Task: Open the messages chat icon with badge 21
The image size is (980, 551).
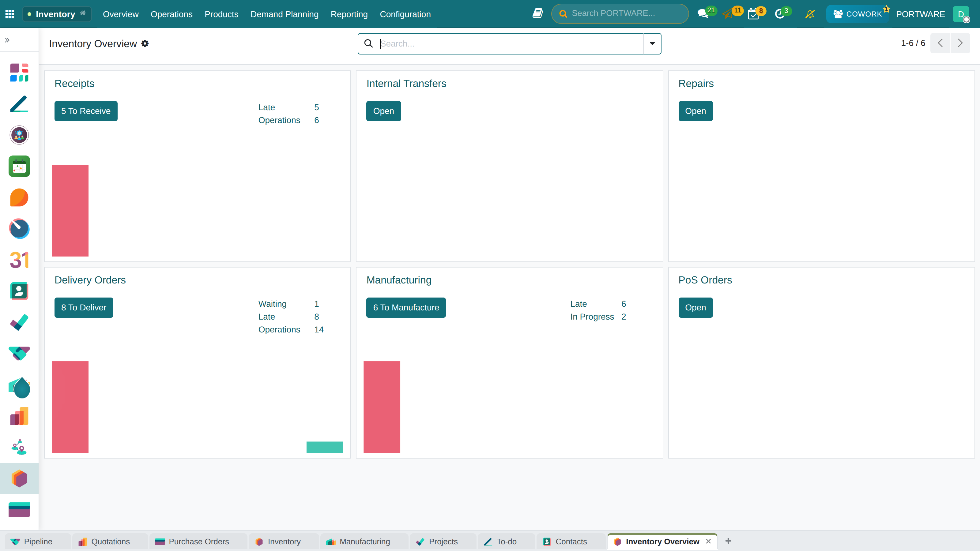Action: pyautogui.click(x=703, y=14)
